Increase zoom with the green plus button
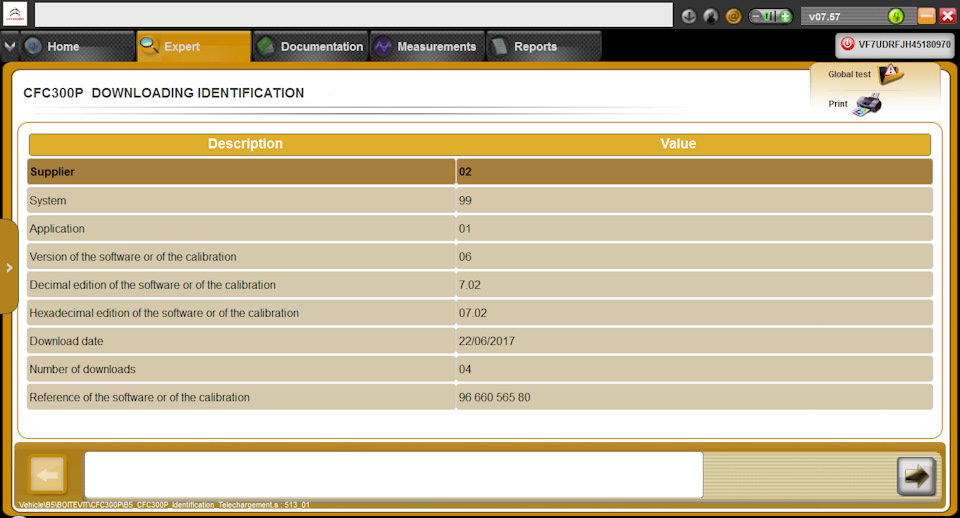Image resolution: width=960 pixels, height=518 pixels. pos(785,17)
